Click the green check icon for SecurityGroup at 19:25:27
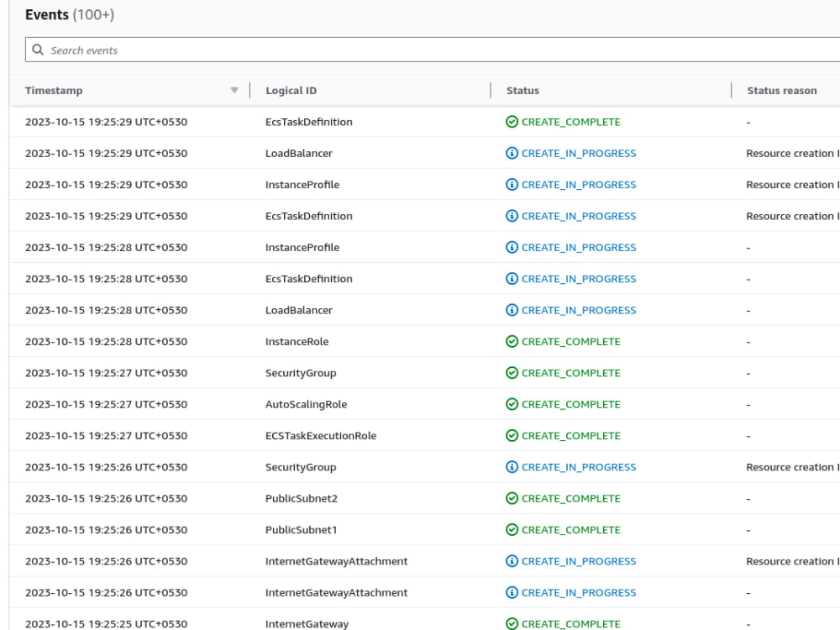 tap(512, 373)
